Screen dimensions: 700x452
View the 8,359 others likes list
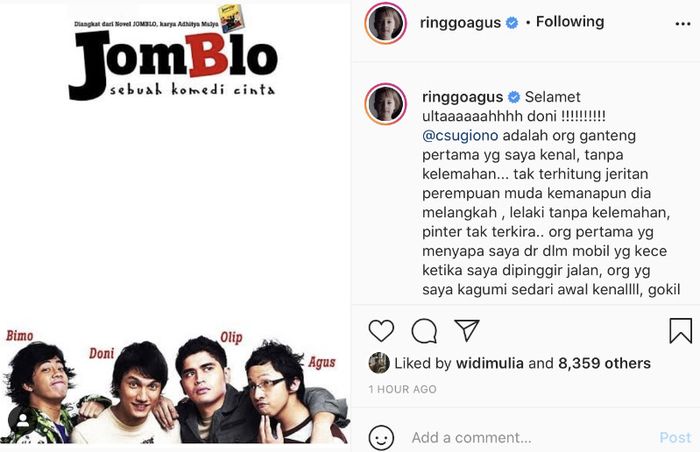[x=604, y=363]
